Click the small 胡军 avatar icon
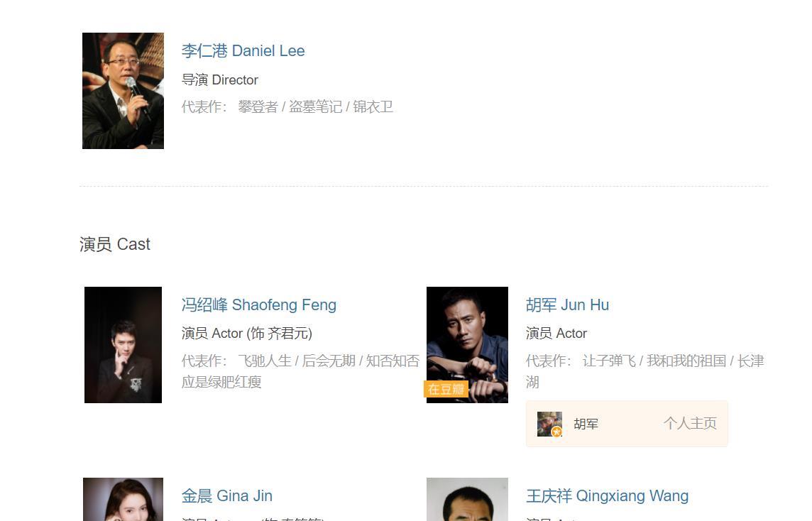Screen dimensions: 812x521 tap(549, 424)
